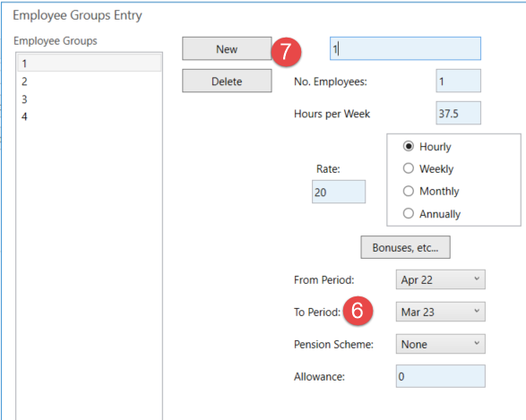Click the Allowance input field
Image resolution: width=526 pixels, height=420 pixels.
click(x=441, y=376)
